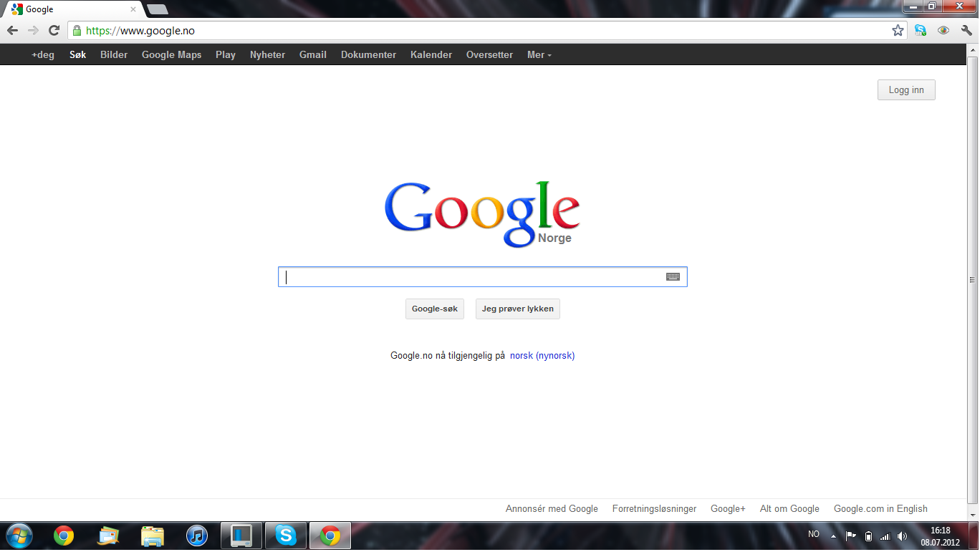This screenshot has width=980, height=552.
Task: Open Oversetter in the Google bar
Action: point(489,54)
